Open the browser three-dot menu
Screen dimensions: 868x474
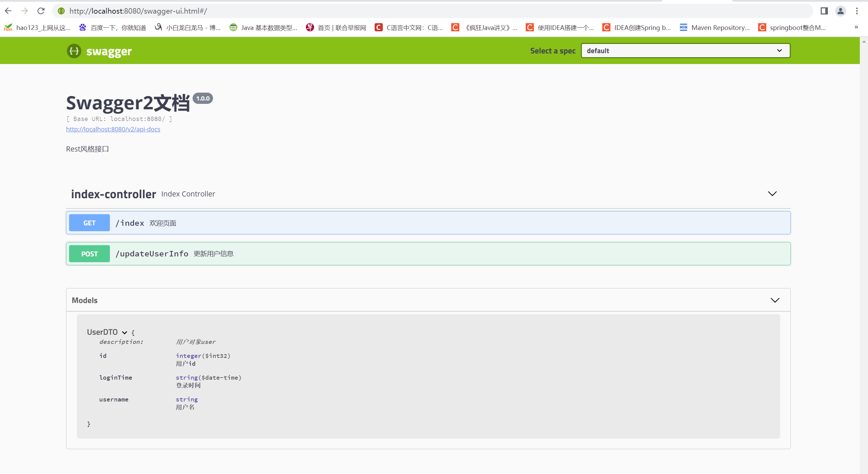tap(857, 11)
